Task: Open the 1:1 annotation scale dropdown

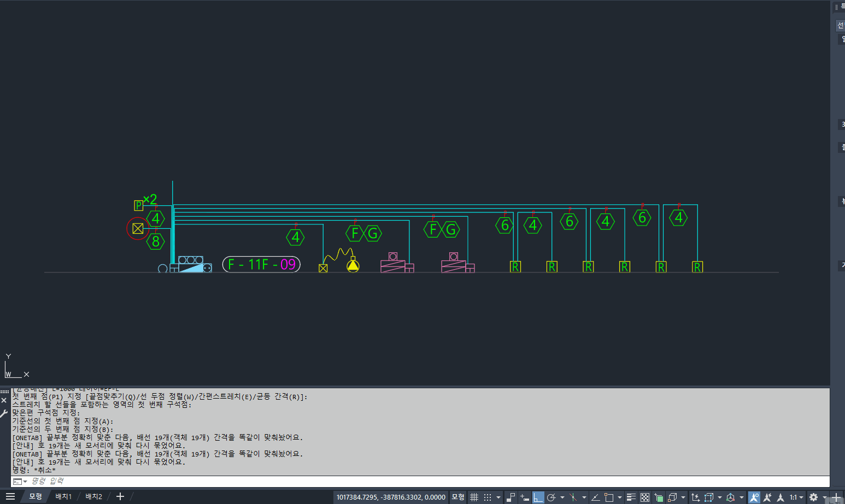Action: click(x=796, y=497)
